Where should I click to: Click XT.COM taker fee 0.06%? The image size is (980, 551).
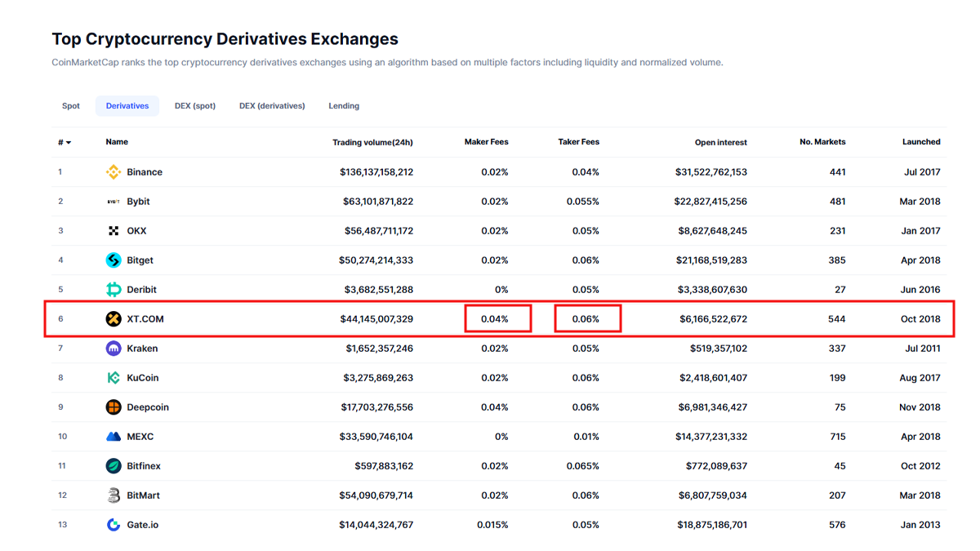pyautogui.click(x=586, y=319)
